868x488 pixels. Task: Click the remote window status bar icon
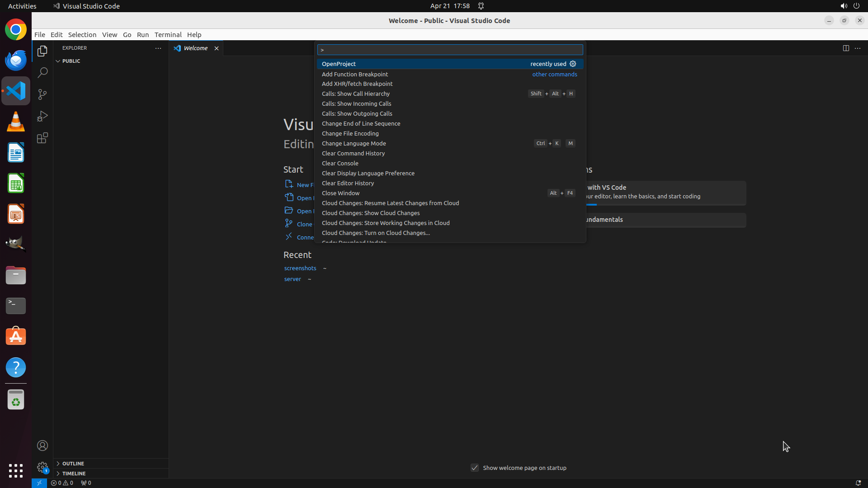39,483
